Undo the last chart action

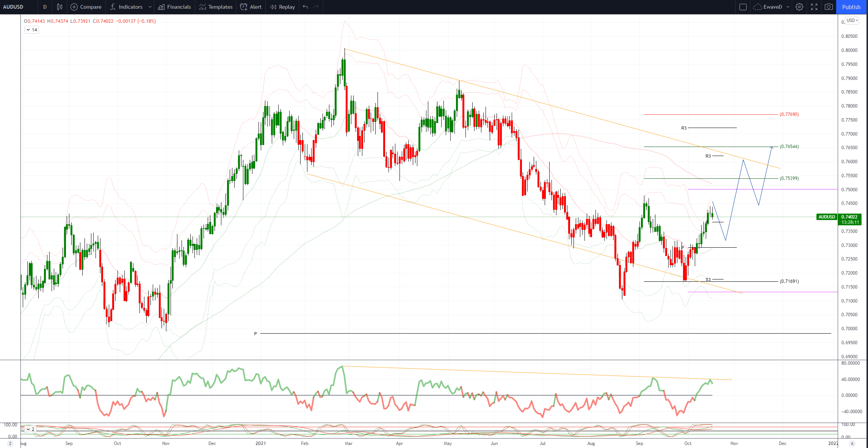[306, 7]
